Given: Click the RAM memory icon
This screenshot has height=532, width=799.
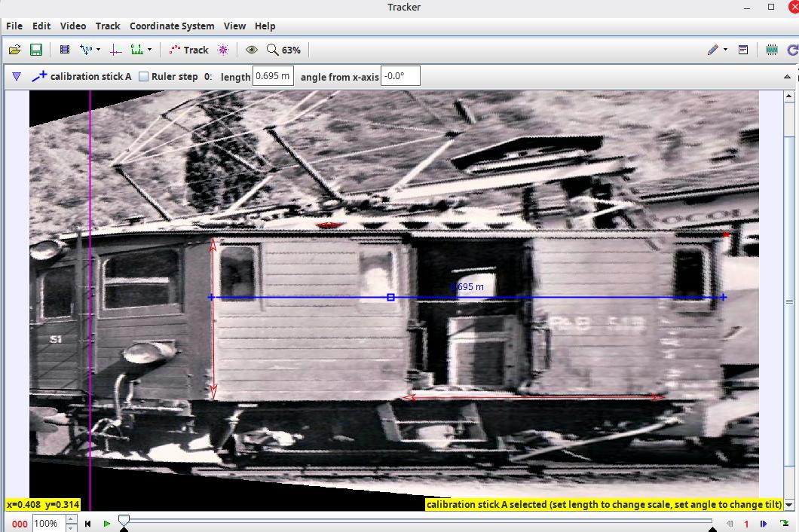Looking at the screenshot, I should click(771, 50).
